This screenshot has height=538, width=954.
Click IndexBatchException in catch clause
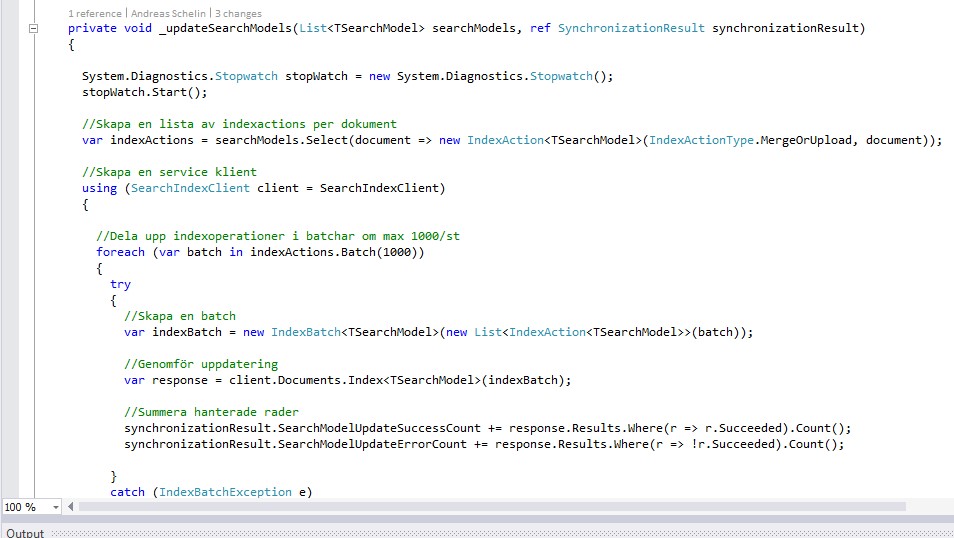point(225,492)
